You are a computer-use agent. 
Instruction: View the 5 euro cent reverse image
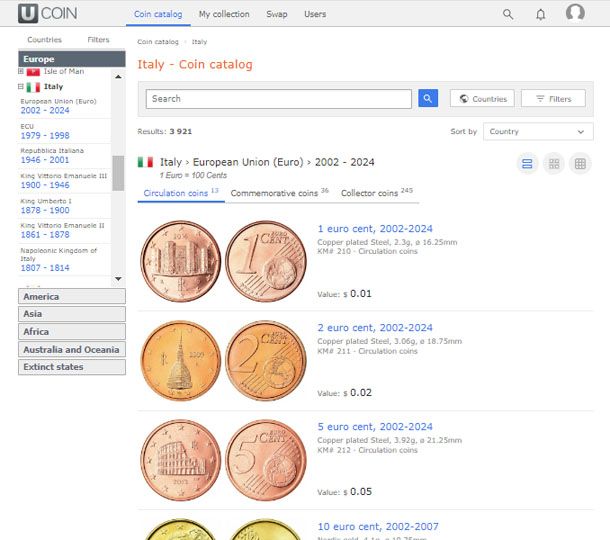[266, 460]
